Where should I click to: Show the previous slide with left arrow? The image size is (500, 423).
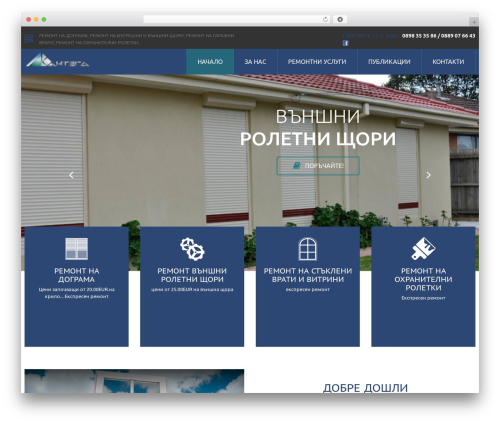click(x=71, y=175)
